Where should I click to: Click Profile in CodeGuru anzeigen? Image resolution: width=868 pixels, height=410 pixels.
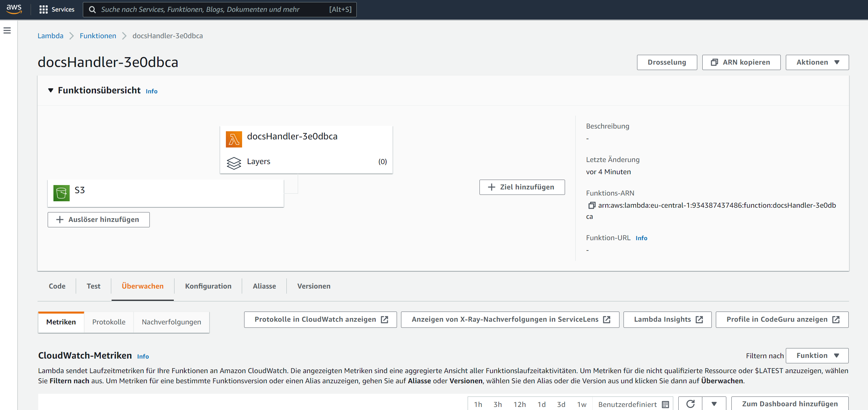tap(782, 320)
